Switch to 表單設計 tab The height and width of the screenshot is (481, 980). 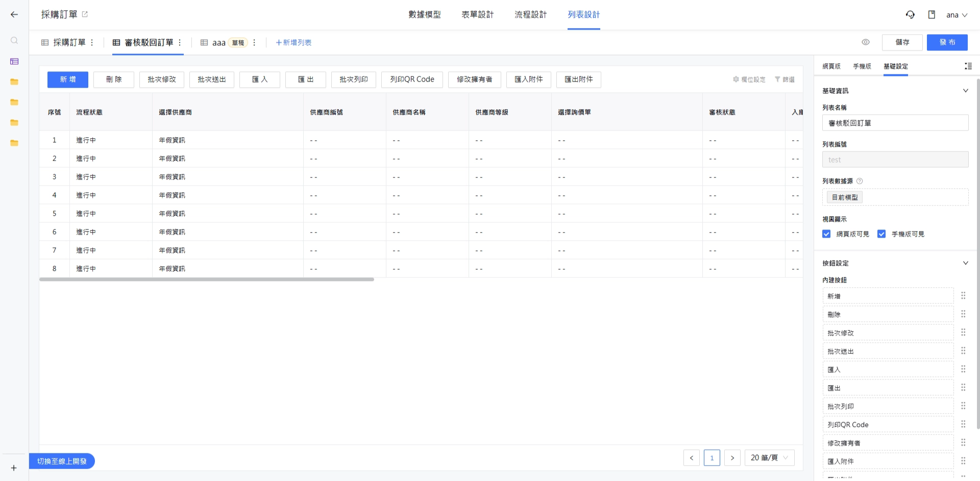[x=478, y=14]
